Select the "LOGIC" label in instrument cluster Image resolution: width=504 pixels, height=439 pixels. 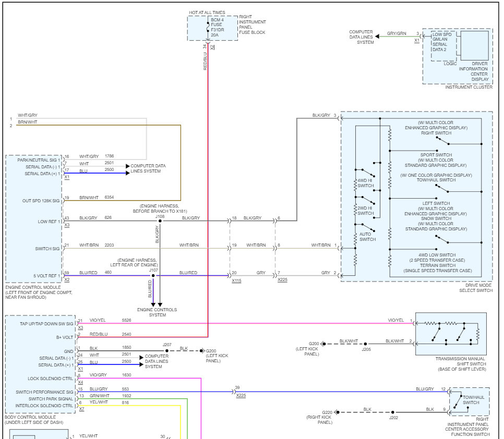pos(450,64)
